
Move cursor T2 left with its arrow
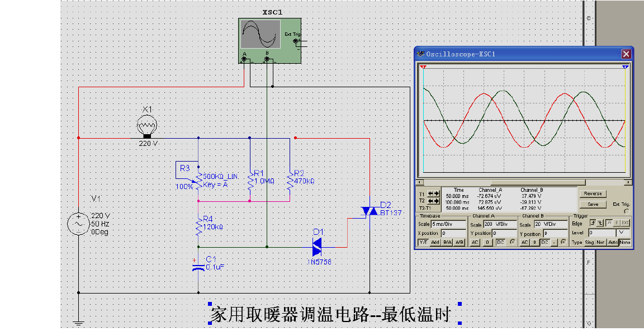(x=430, y=201)
